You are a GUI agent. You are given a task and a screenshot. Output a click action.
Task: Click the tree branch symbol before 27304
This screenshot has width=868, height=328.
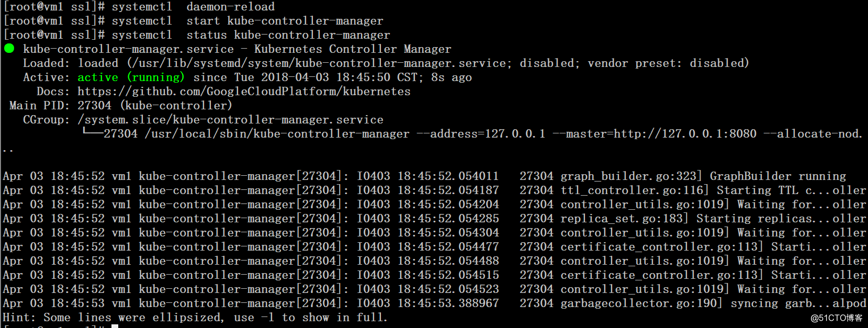point(92,133)
